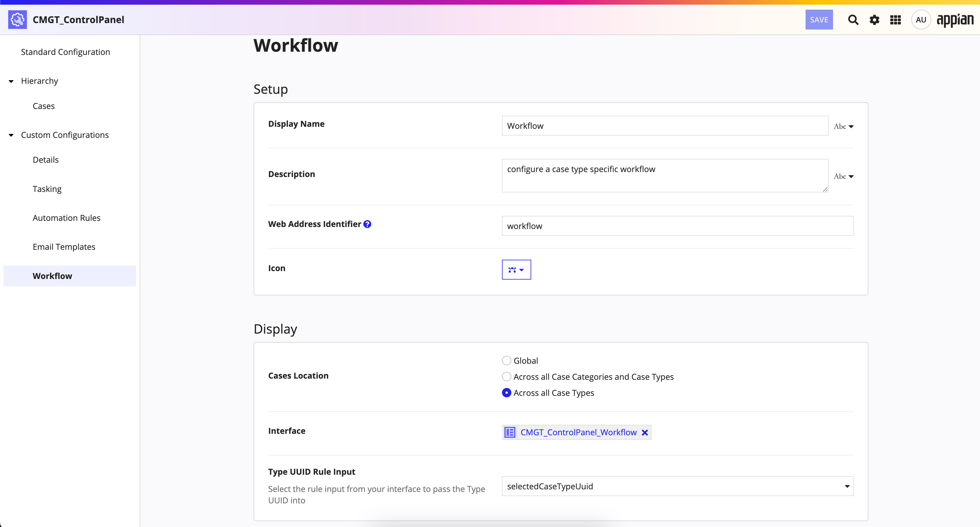
Task: Click the Hierarchy label in sidebar
Action: pyautogui.click(x=39, y=81)
